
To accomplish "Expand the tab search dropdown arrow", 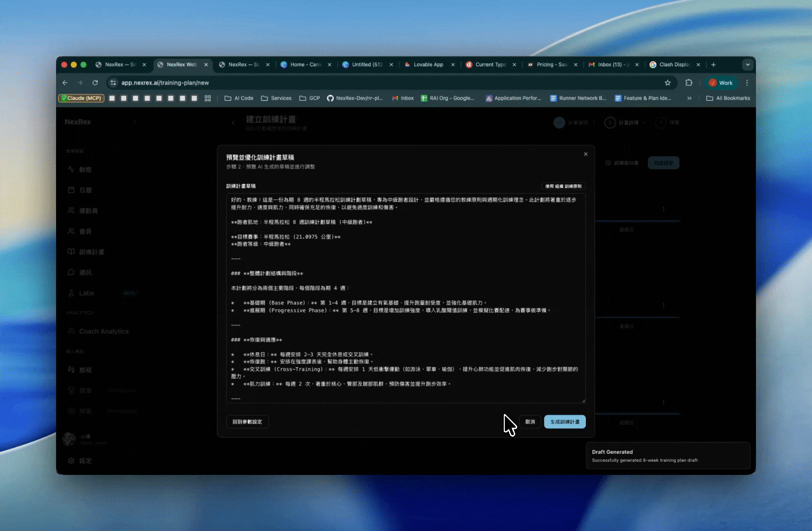I will pos(747,64).
